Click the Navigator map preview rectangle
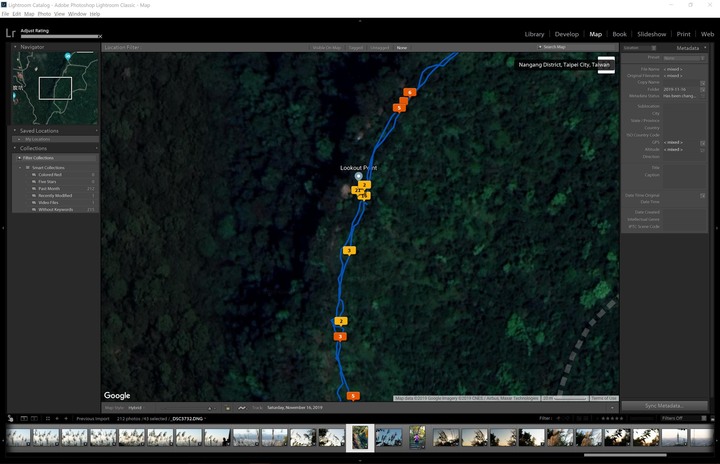Screen dimensions: 720x464 55,88
